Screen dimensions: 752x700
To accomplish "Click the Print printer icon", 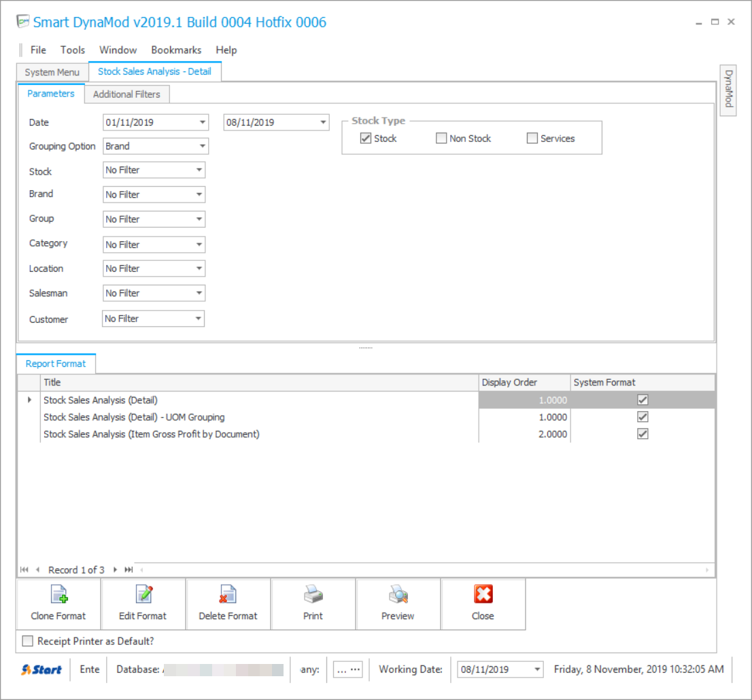I will tap(313, 595).
